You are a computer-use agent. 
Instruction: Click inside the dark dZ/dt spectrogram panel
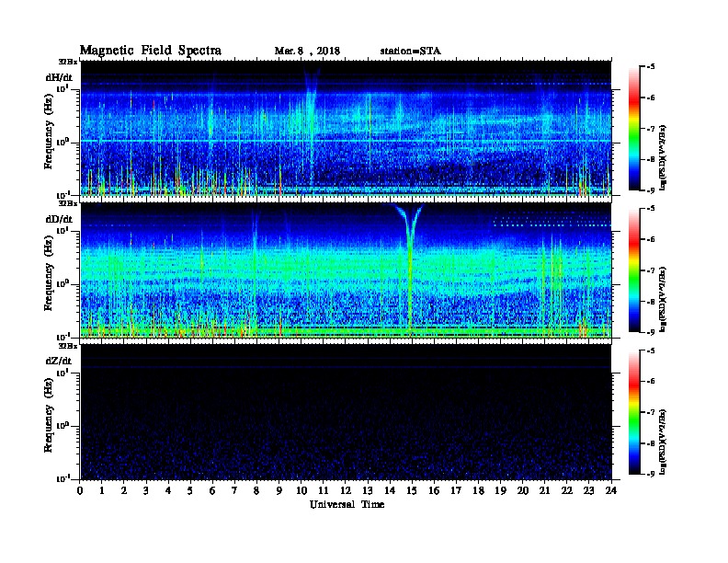[x=346, y=412]
